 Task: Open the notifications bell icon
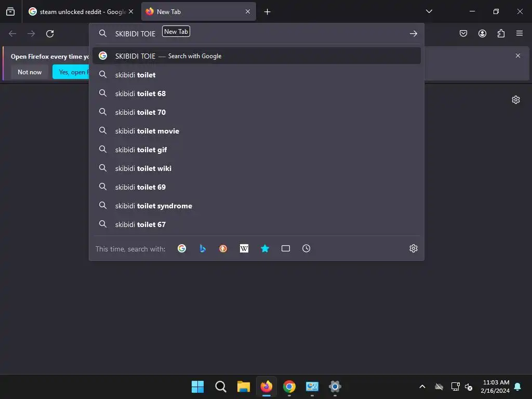tap(518, 387)
